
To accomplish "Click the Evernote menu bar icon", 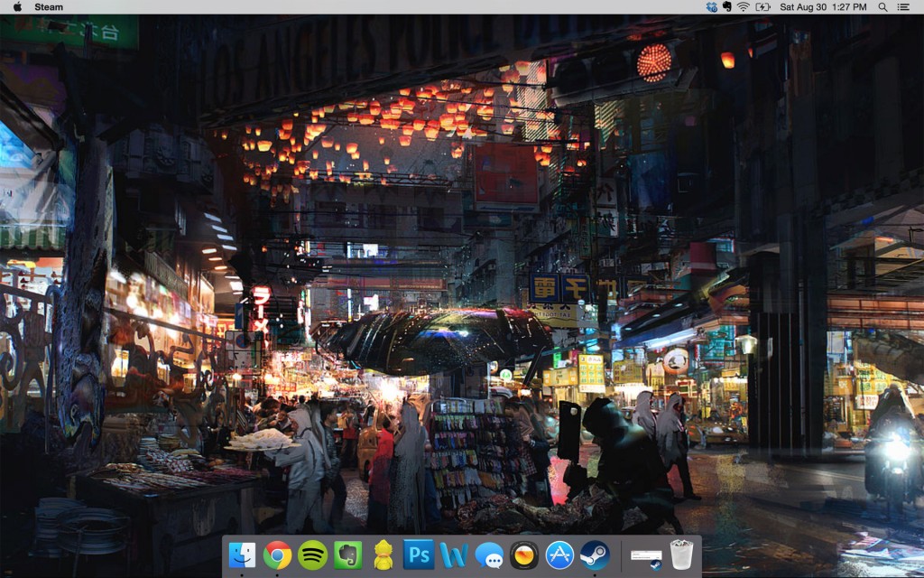I will tap(727, 7).
